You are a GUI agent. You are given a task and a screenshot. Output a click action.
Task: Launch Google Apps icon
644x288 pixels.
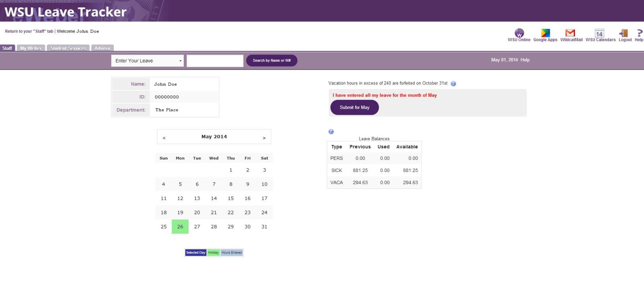[x=545, y=33]
